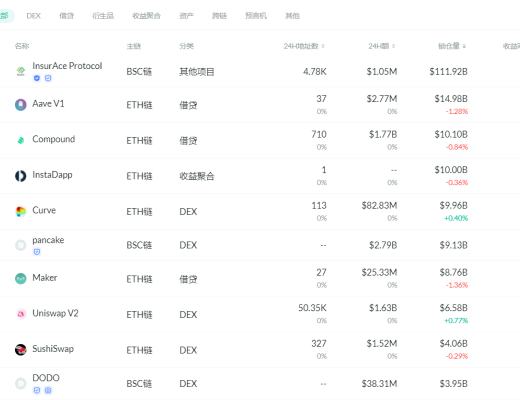This screenshot has width=520, height=400.
Task: Click the +0.40% change in Curve row
Action: tap(456, 218)
